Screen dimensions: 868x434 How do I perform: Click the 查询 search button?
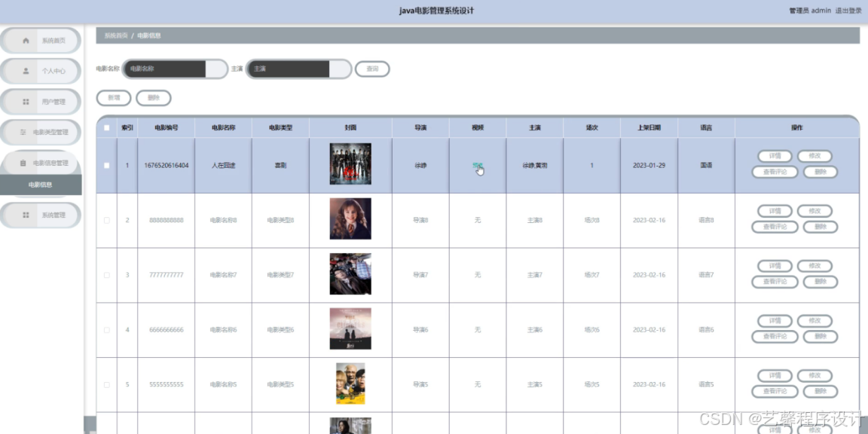pyautogui.click(x=372, y=69)
